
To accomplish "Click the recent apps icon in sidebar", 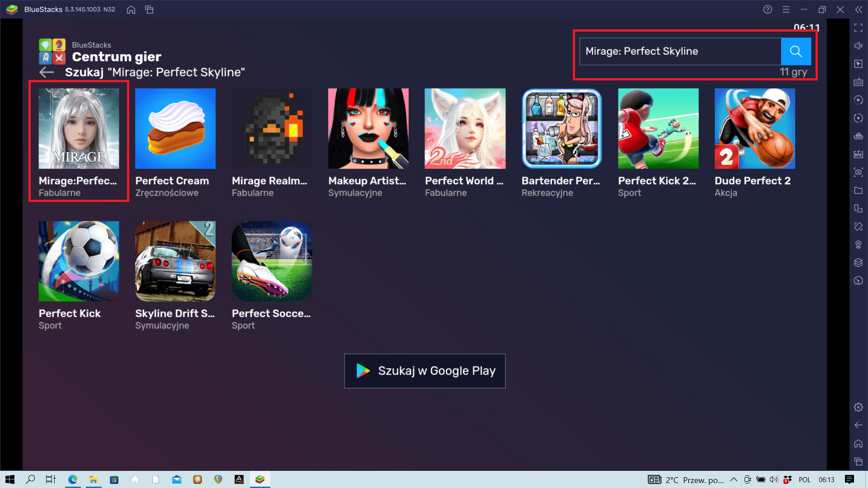I will tap(859, 461).
